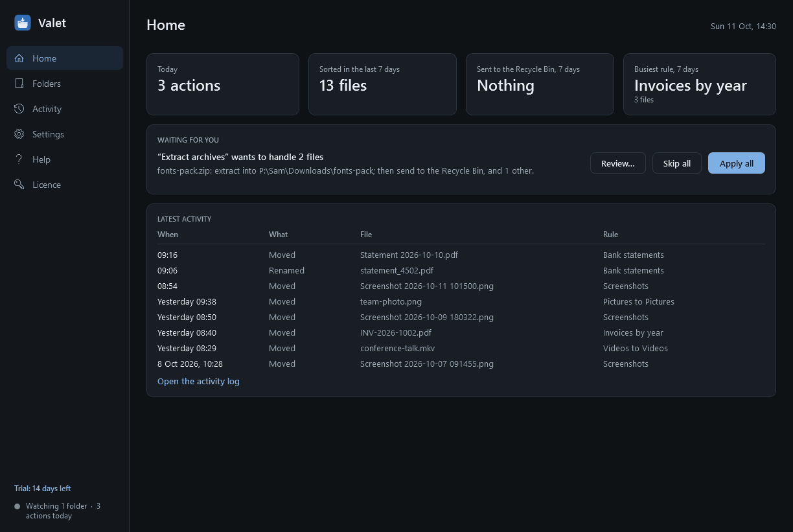Screen dimensions: 793x532
Task: Click the File column header
Action: tap(366, 235)
